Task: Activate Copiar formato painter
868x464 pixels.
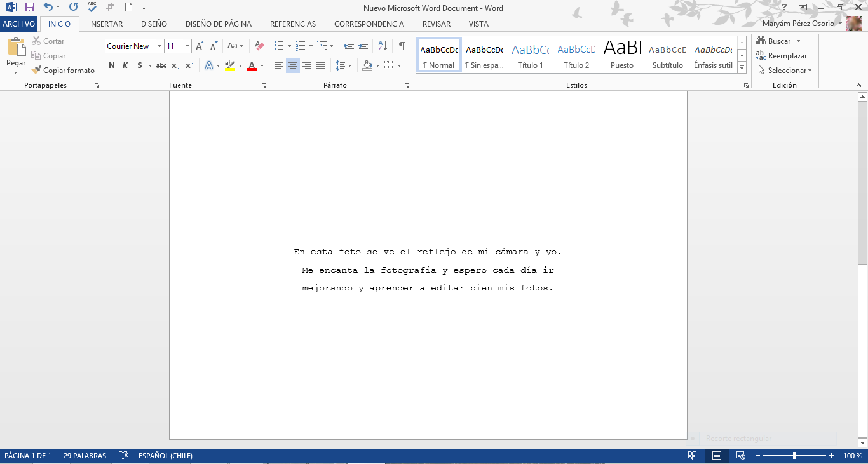Action: click(x=63, y=71)
